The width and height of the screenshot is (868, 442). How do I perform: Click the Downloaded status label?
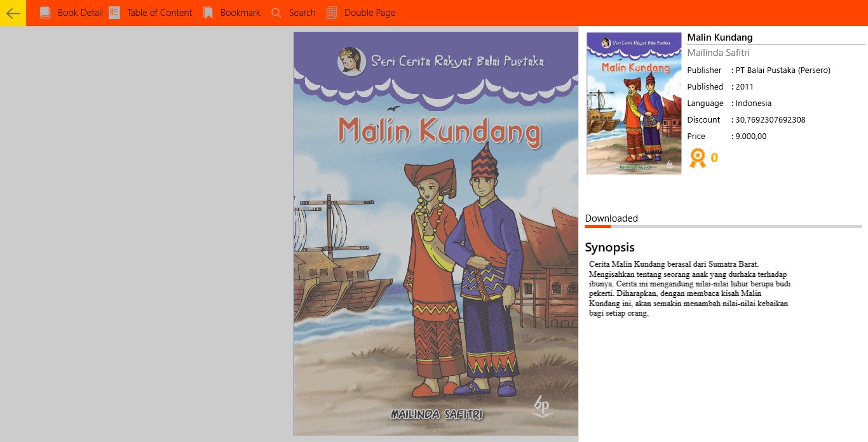tap(611, 218)
